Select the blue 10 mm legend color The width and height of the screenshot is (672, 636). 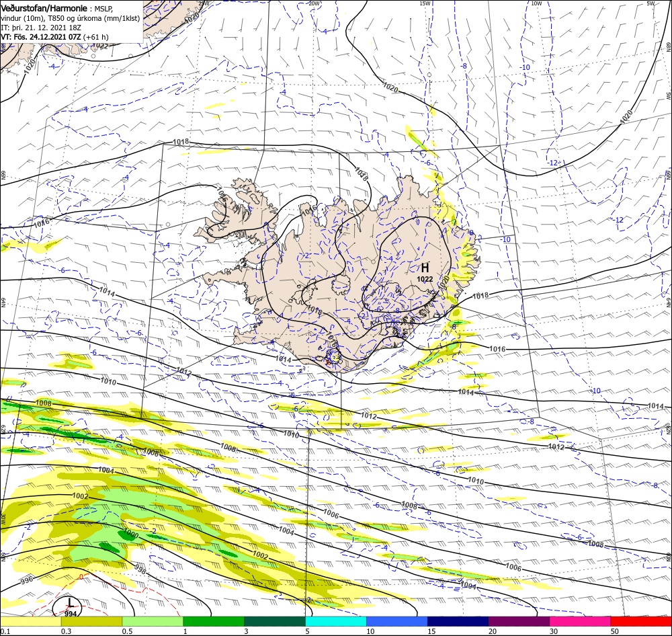pyautogui.click(x=397, y=621)
